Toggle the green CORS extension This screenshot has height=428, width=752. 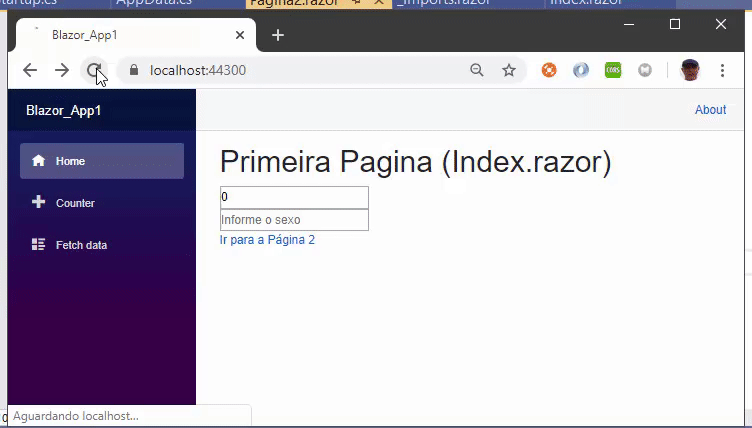(613, 70)
